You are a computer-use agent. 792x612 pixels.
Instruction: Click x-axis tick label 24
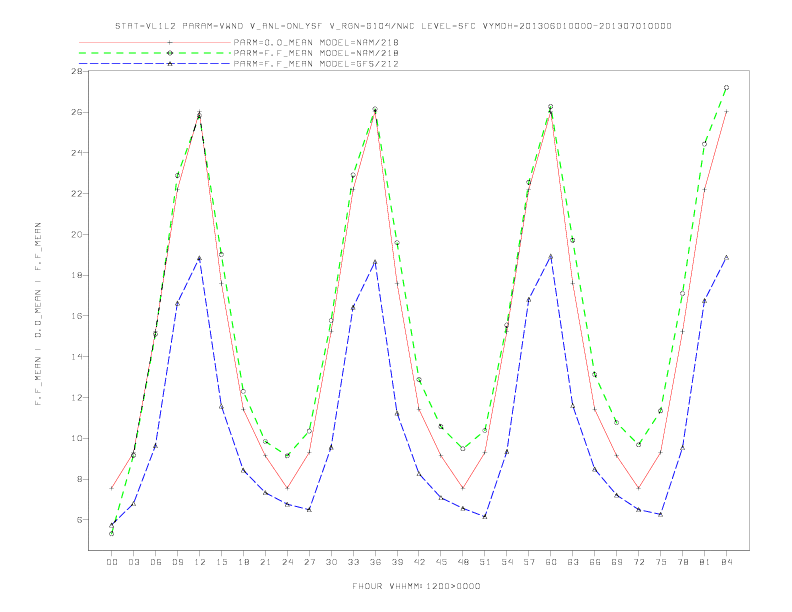287,562
